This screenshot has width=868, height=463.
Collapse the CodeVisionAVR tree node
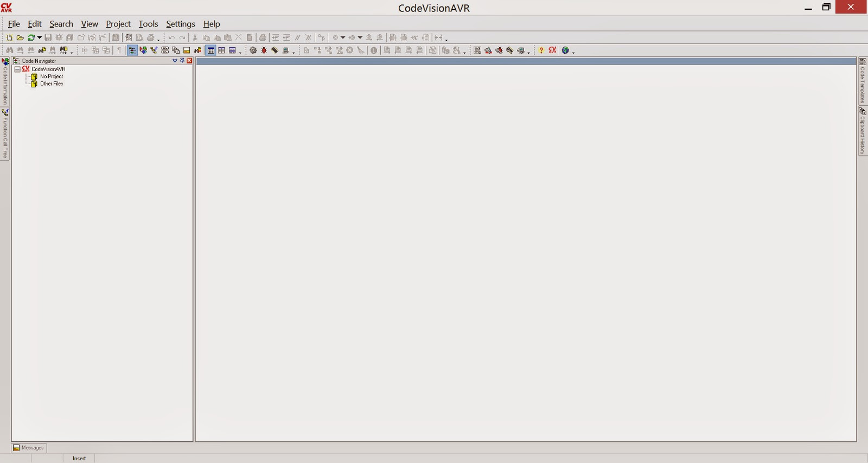pos(17,69)
